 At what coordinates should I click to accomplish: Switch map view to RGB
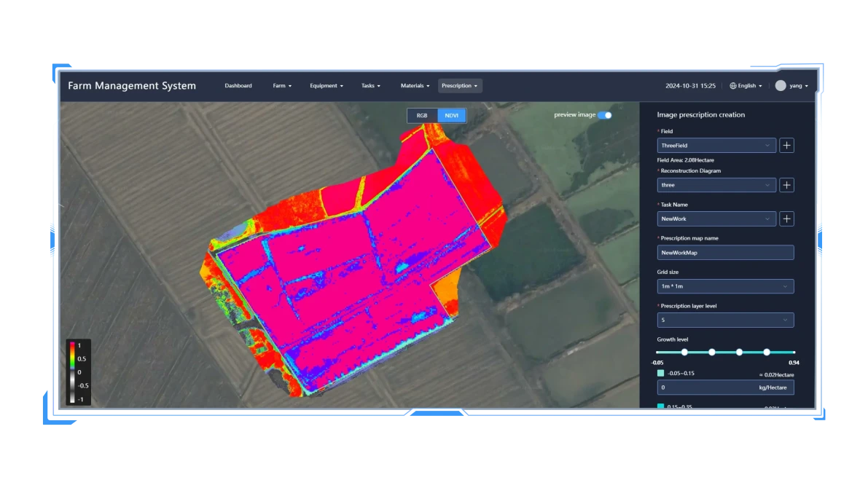pyautogui.click(x=423, y=116)
